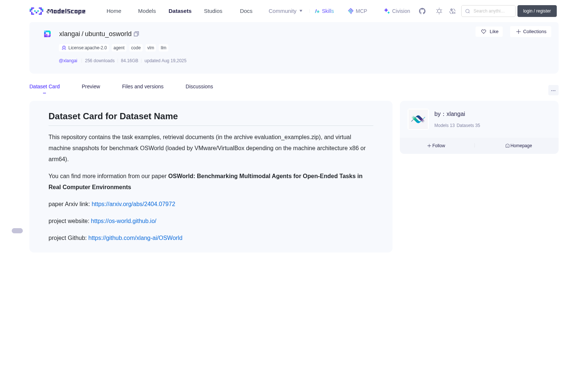Open Skills from the top navigation

[325, 11]
